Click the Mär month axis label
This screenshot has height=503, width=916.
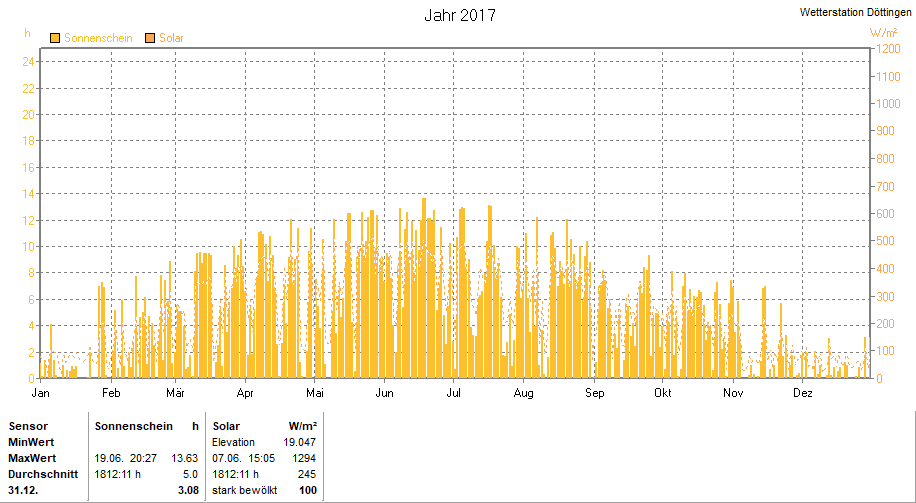pyautogui.click(x=175, y=393)
